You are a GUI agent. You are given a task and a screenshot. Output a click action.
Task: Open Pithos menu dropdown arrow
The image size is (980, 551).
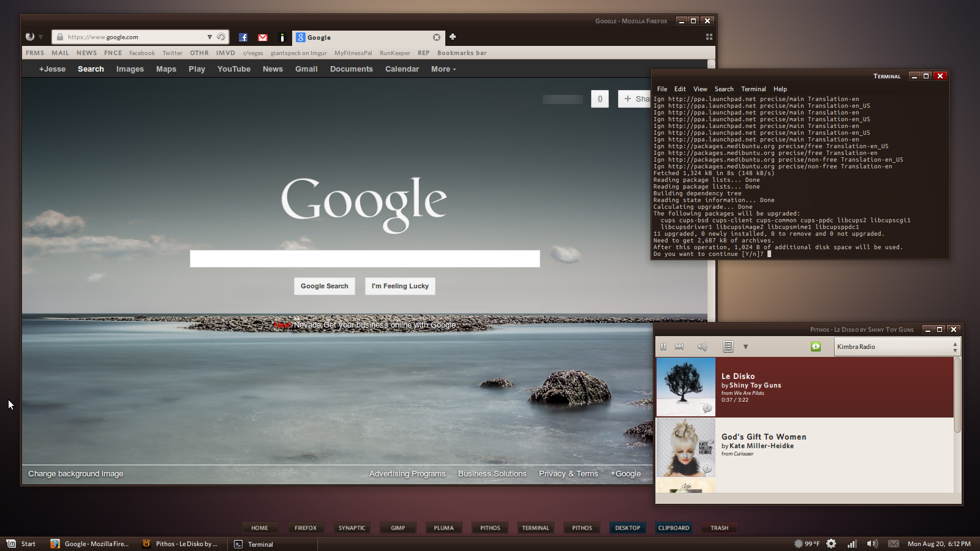click(x=745, y=347)
